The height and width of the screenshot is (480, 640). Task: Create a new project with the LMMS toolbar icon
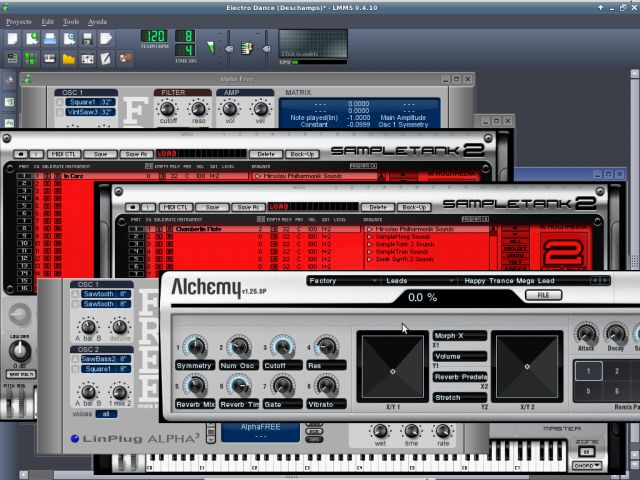point(13,39)
